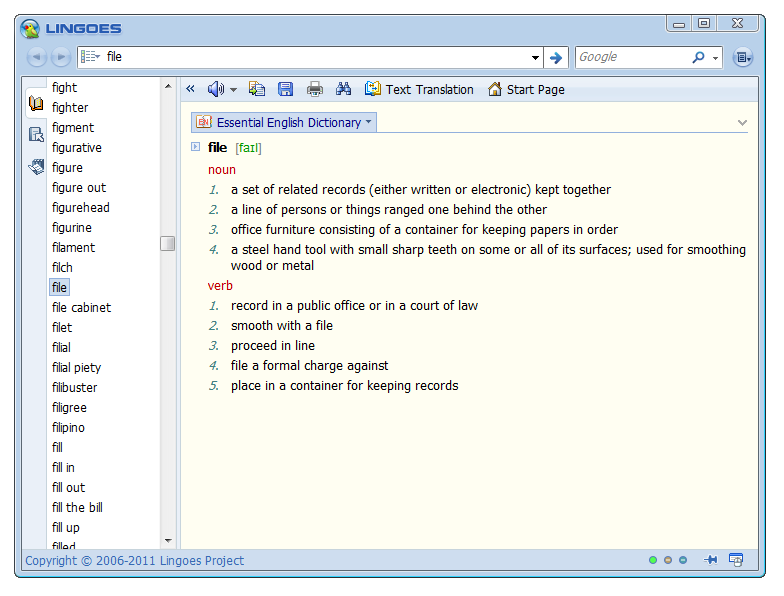Select 'figurine' in word list

click(72, 228)
